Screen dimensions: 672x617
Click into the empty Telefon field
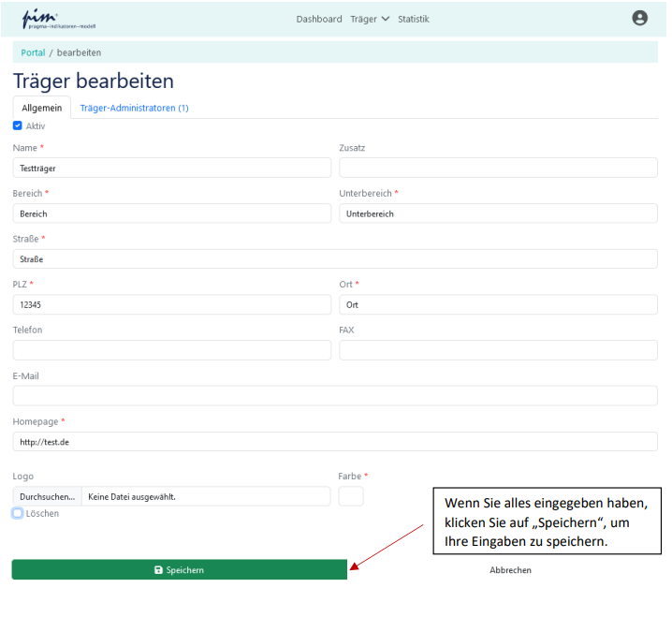(172, 350)
